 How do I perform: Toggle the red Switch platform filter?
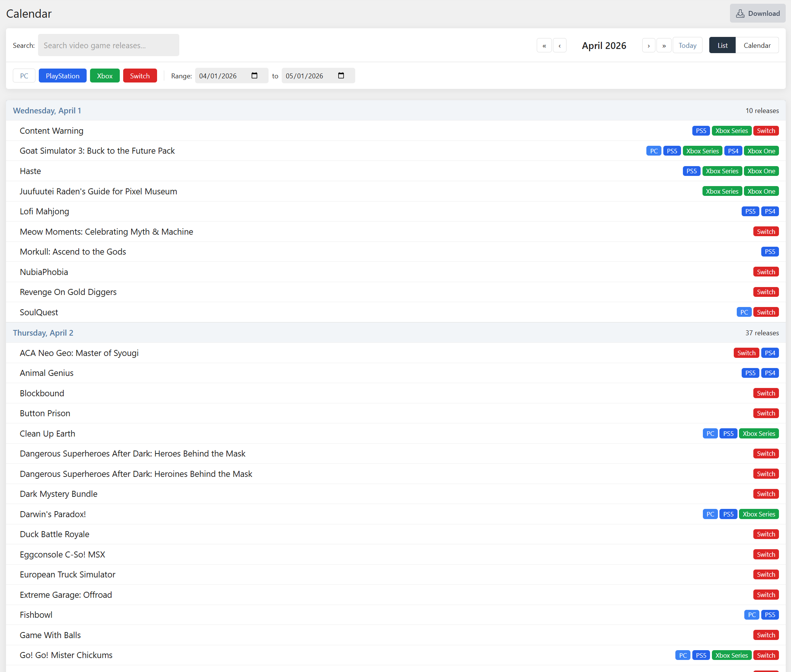pyautogui.click(x=140, y=76)
